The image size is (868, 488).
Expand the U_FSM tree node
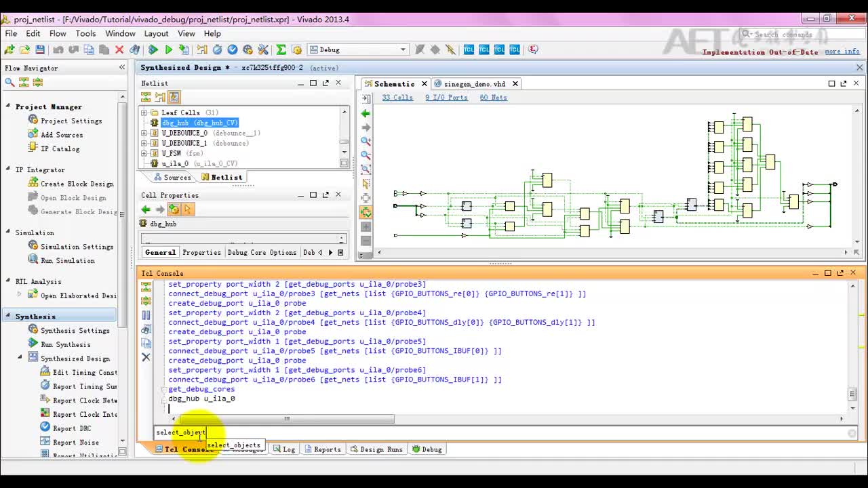point(144,153)
